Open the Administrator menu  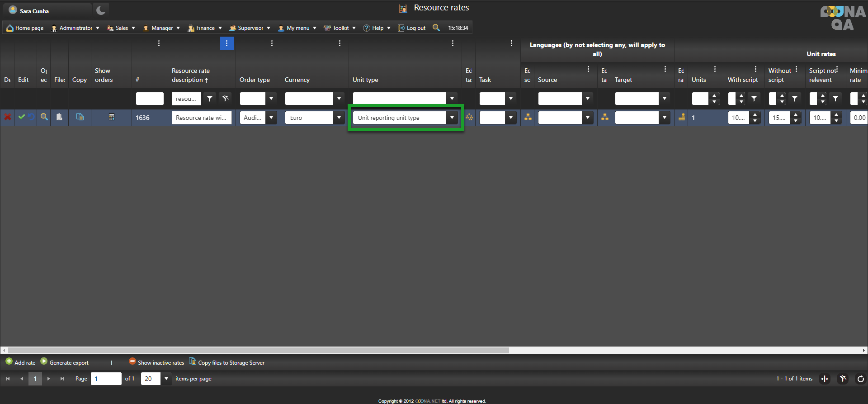click(75, 28)
